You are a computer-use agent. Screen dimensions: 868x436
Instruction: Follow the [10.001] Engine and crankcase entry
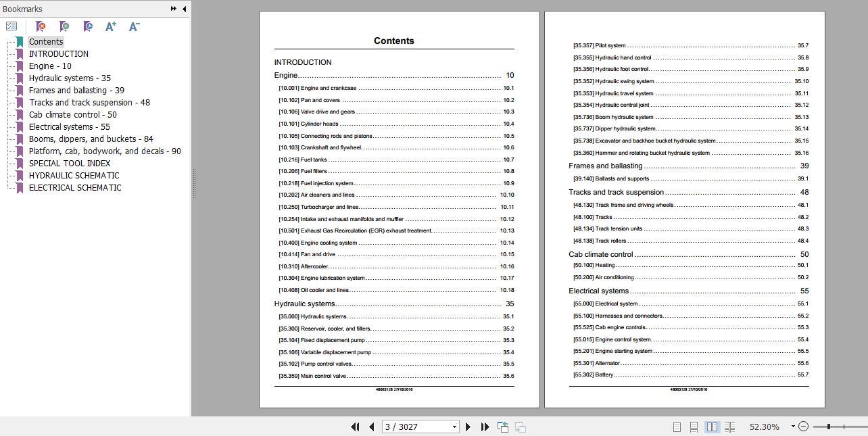click(x=396, y=88)
